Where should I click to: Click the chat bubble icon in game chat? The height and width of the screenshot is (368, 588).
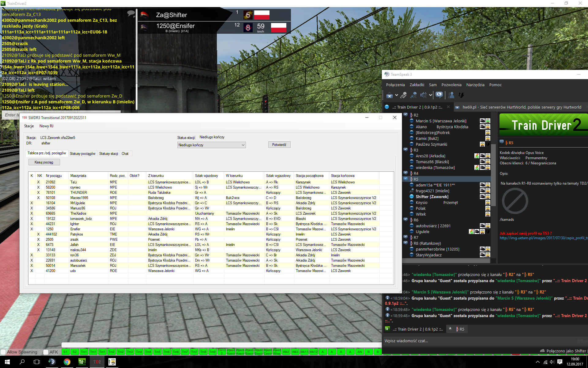(131, 13)
